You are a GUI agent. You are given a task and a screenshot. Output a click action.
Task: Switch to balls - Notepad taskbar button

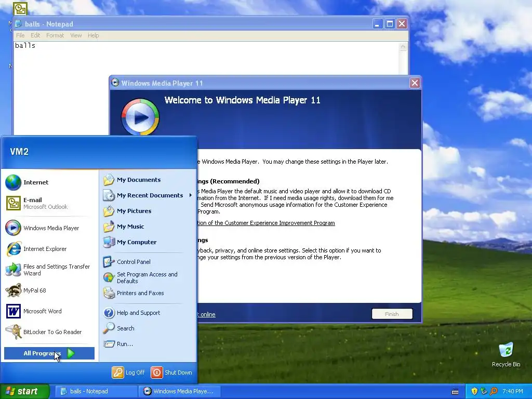[96, 391]
